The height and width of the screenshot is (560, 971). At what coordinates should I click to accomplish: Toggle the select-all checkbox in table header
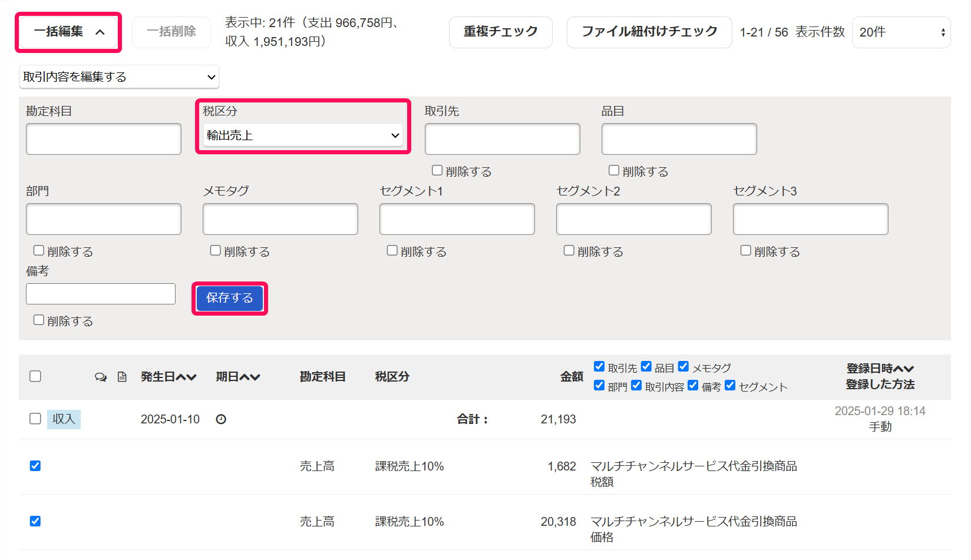coord(35,376)
